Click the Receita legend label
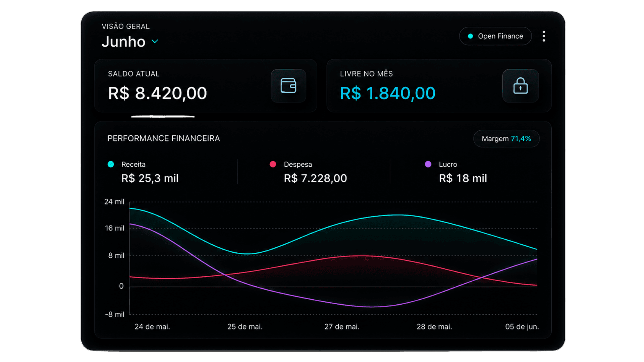Screen dimensions: 644x362 coord(133,165)
